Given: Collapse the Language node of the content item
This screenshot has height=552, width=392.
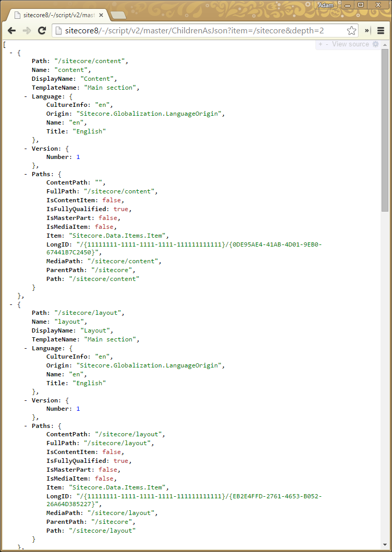Looking at the screenshot, I should 26,96.
